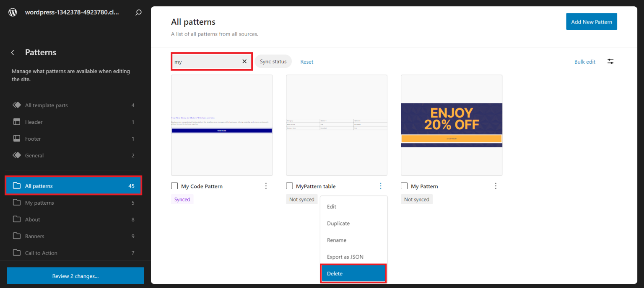The width and height of the screenshot is (644, 288).
Task: Select My patterns category
Action: coord(74,203)
